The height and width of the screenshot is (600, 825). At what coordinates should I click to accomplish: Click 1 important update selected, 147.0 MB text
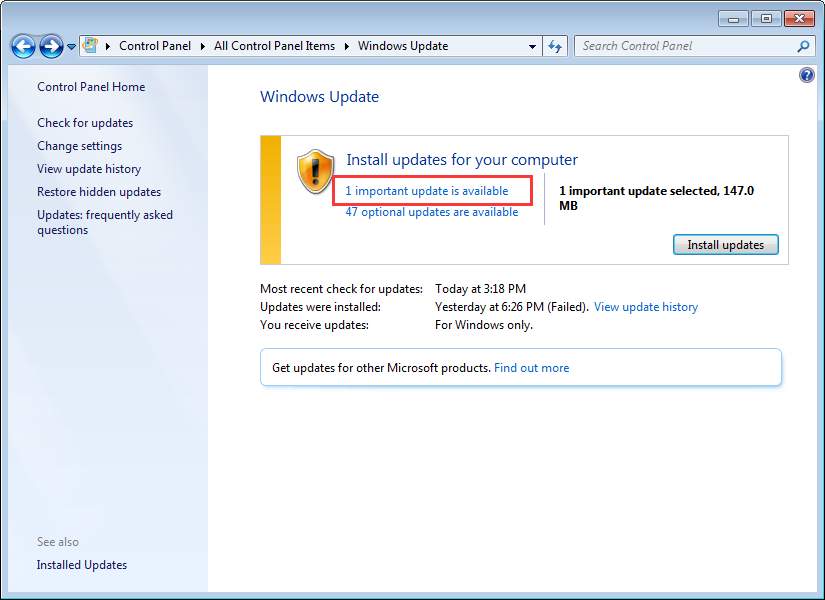click(657, 198)
